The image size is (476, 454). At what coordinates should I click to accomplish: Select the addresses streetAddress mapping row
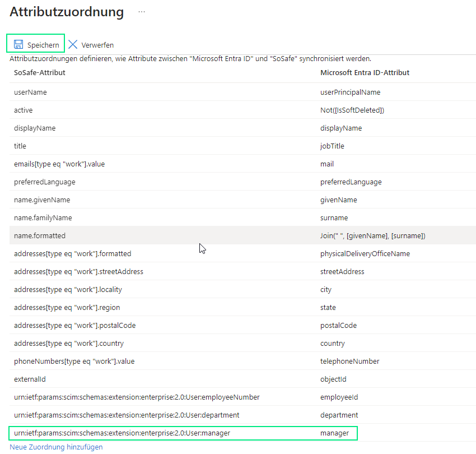(x=78, y=272)
